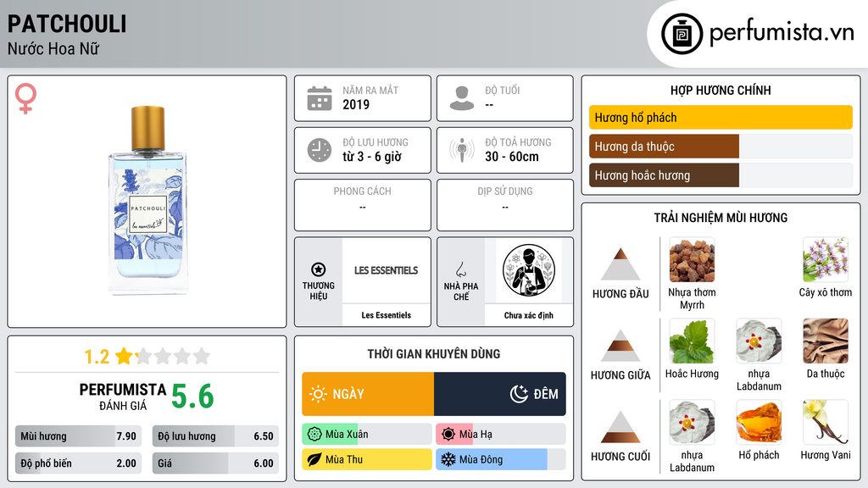Click the Mùa Thu season bar
This screenshot has width=868, height=488.
(367, 459)
